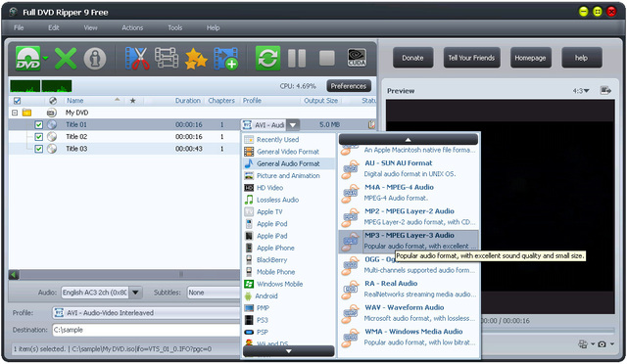The width and height of the screenshot is (627, 364).
Task: Click the help button in right panel
Action: pyautogui.click(x=581, y=58)
